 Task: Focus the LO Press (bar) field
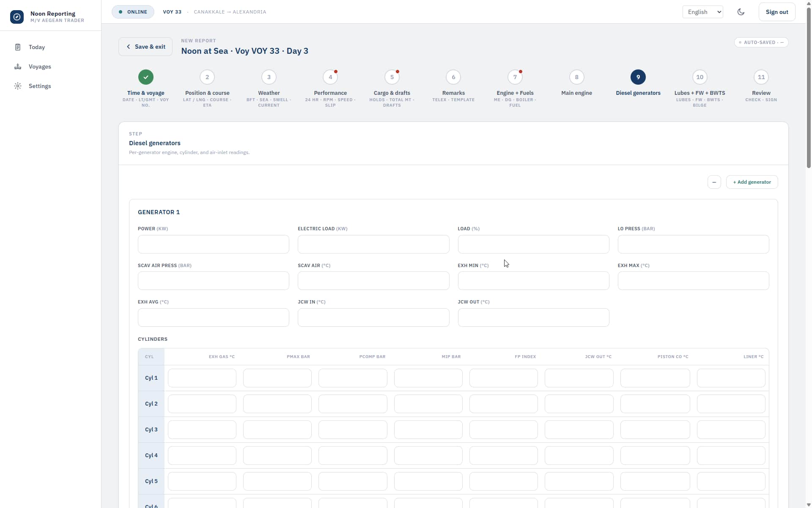tap(693, 244)
